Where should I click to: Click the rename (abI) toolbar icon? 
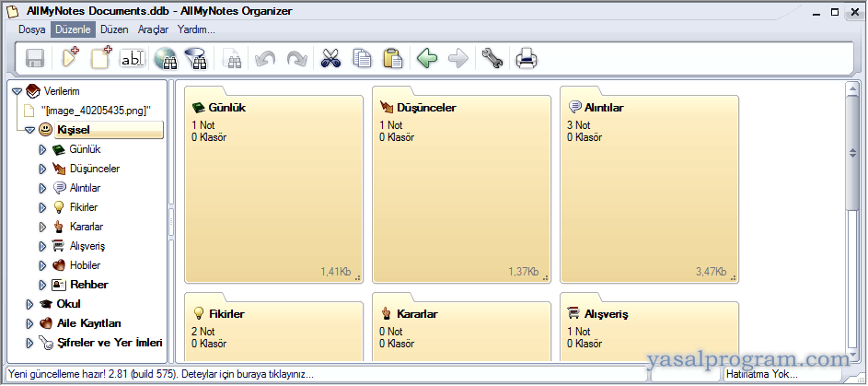pos(133,59)
